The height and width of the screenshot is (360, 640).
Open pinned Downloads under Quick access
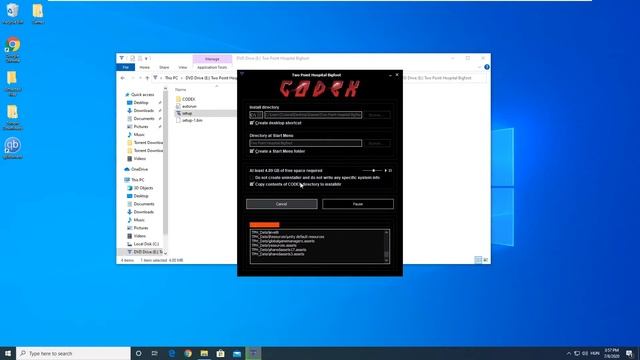[x=143, y=111]
